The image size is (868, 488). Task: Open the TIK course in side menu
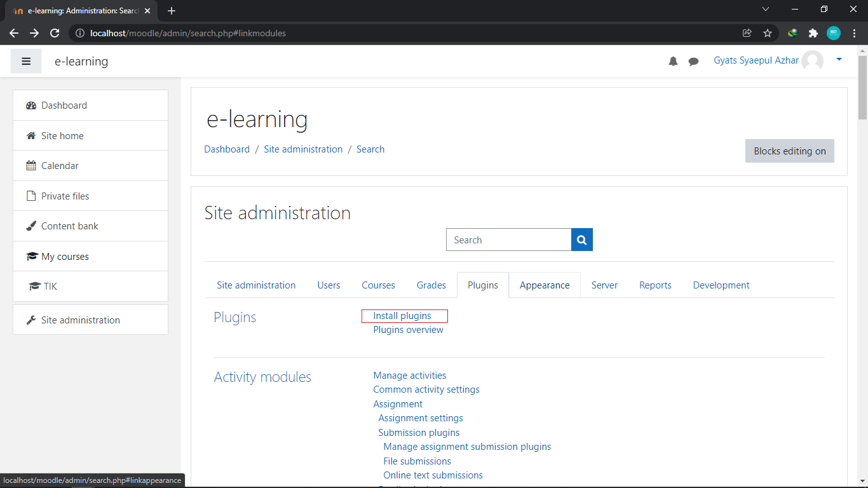[x=90, y=287]
